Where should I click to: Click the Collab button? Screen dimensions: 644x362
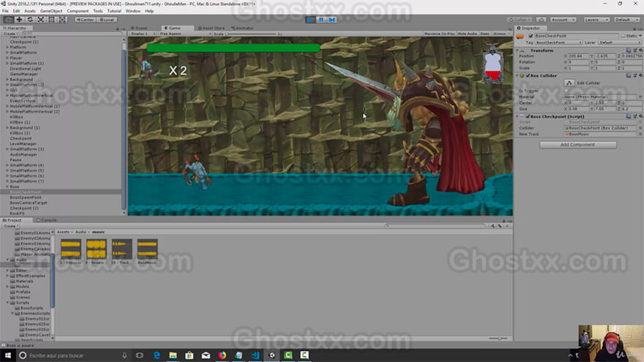click(520, 20)
